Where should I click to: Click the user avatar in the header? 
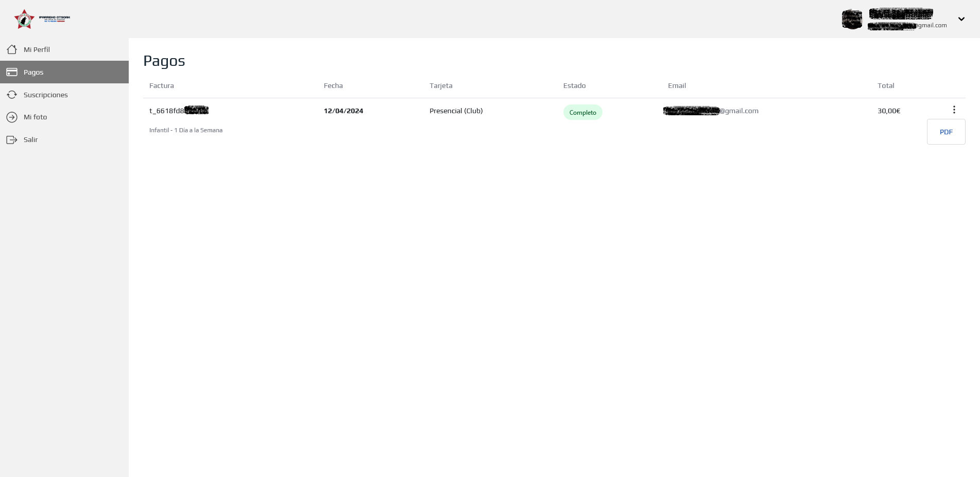pyautogui.click(x=852, y=19)
